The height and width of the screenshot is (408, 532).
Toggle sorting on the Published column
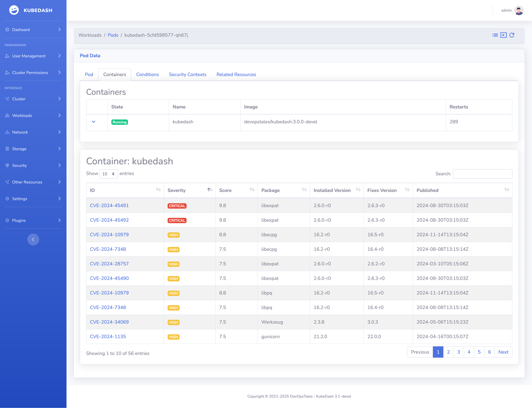[x=506, y=190]
